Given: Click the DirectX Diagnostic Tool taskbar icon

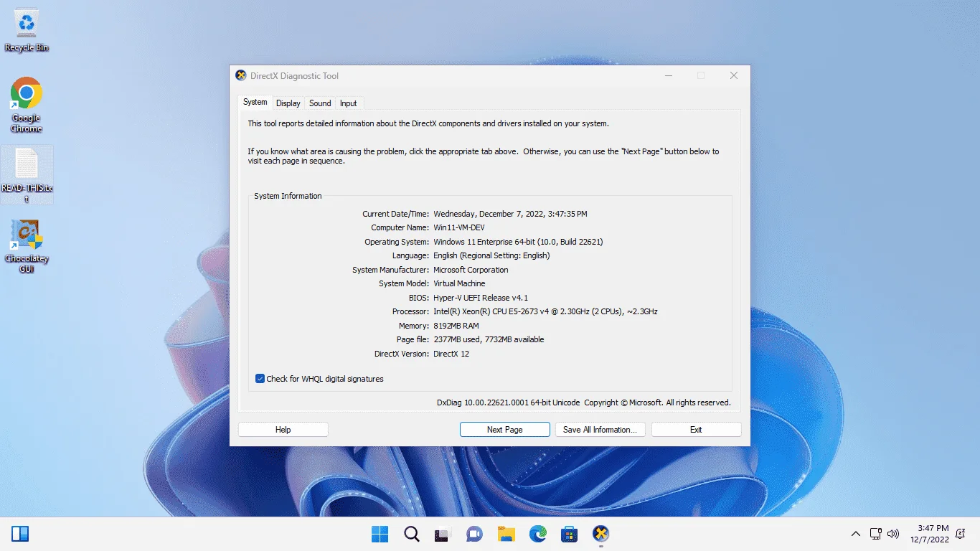Looking at the screenshot, I should (601, 534).
